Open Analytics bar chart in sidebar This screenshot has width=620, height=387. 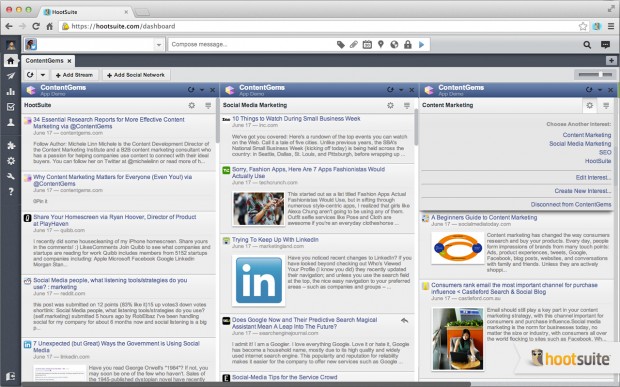click(x=11, y=91)
